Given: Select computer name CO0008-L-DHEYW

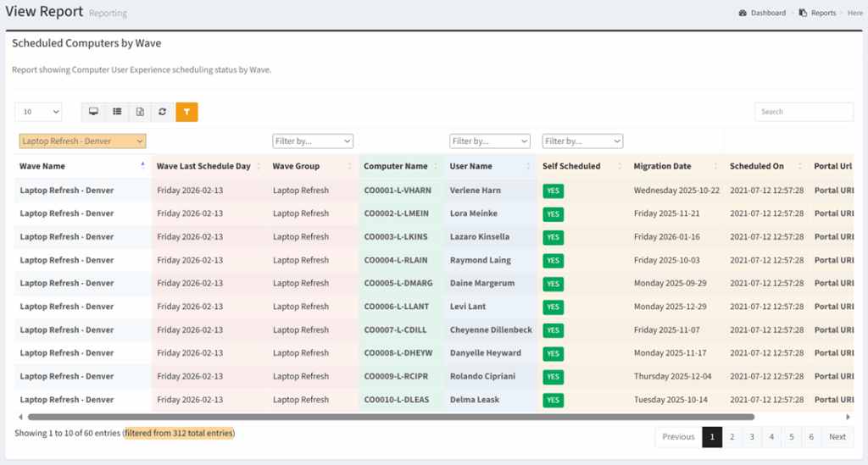Looking at the screenshot, I should coord(398,352).
